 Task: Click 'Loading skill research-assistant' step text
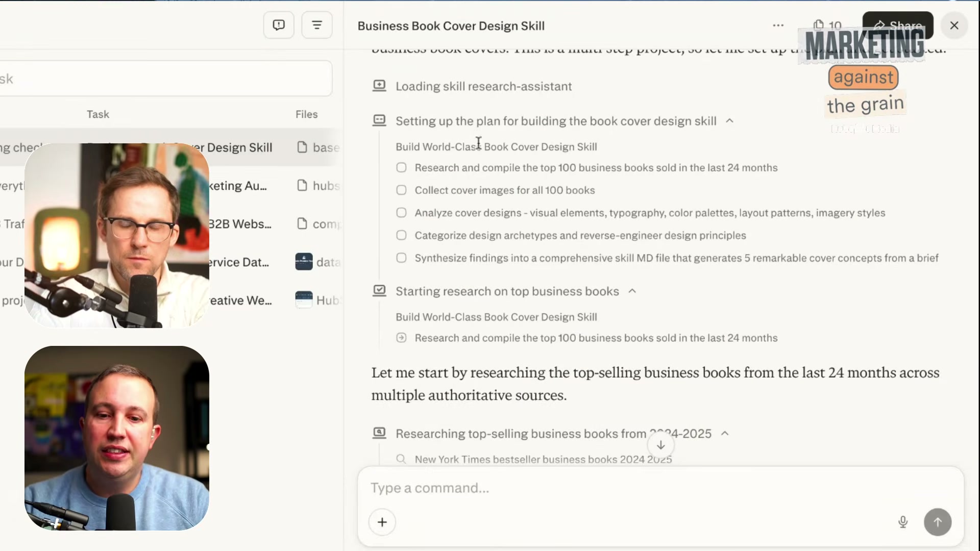point(483,86)
